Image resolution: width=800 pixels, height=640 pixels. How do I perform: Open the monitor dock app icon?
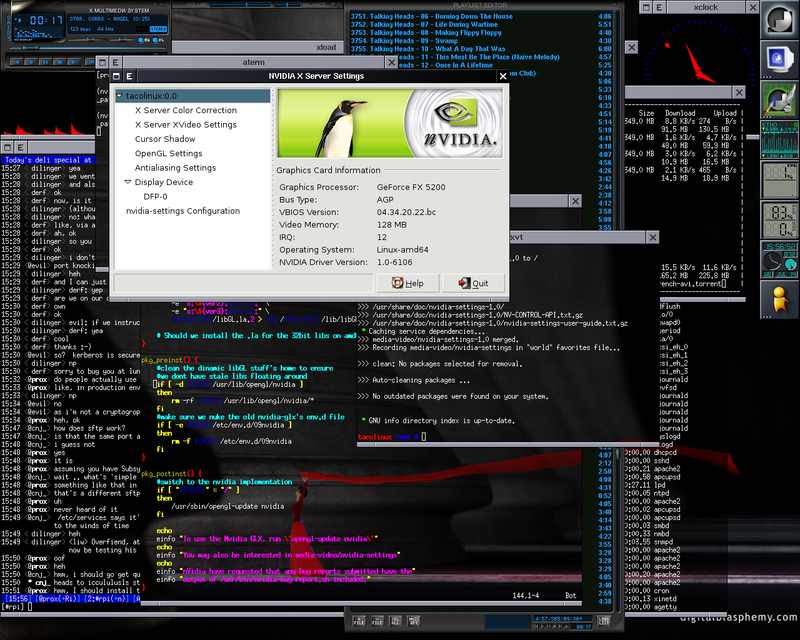pos(780,60)
